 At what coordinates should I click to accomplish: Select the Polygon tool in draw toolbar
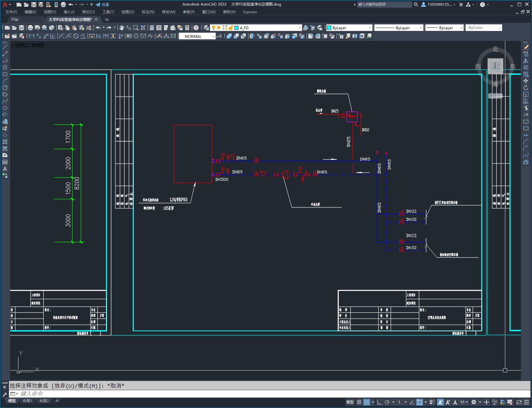pos(5,67)
